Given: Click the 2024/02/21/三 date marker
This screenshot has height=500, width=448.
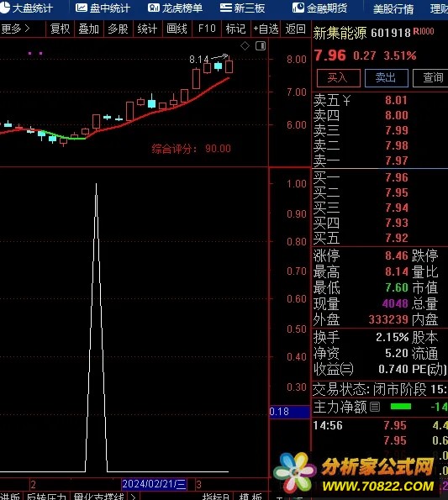Looking at the screenshot, I should [x=154, y=484].
